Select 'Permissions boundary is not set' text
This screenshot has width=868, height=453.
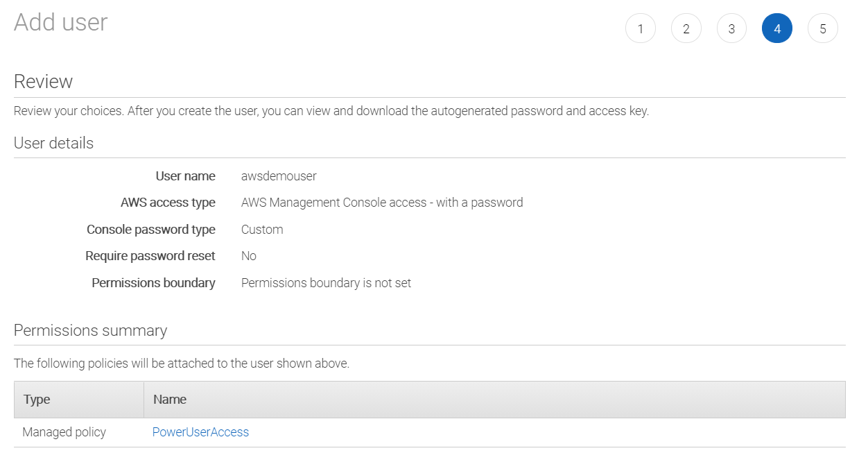pos(326,283)
